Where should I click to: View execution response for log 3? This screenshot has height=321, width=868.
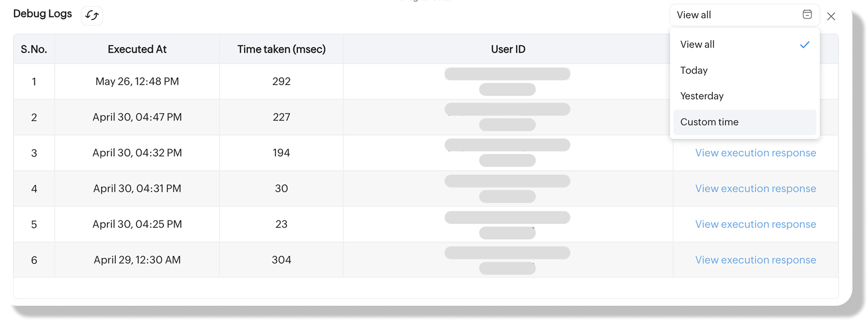(x=755, y=153)
